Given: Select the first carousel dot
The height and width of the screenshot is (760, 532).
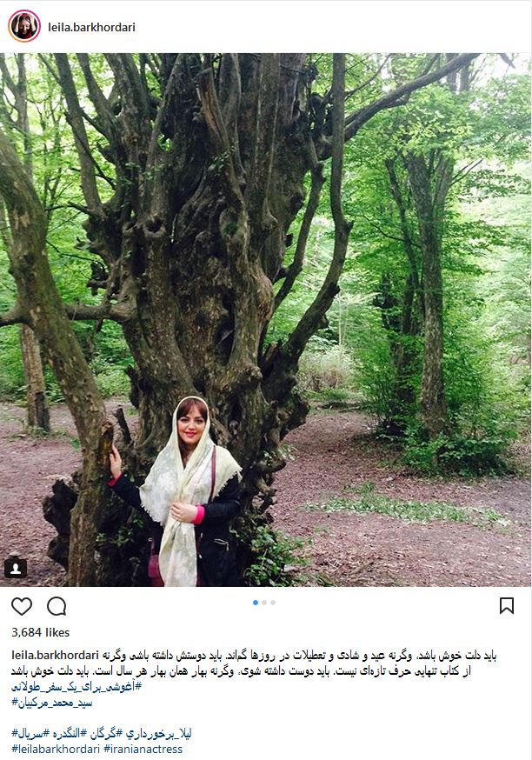Looking at the screenshot, I should [256, 603].
